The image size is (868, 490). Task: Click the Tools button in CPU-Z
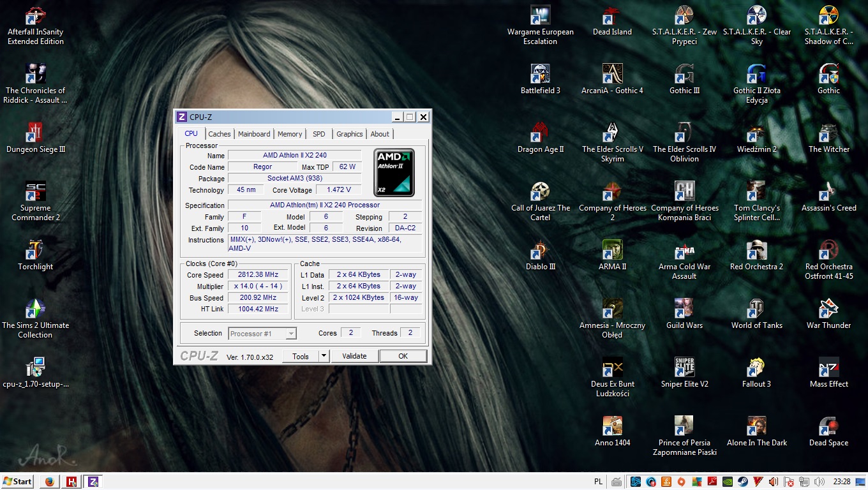[301, 356]
